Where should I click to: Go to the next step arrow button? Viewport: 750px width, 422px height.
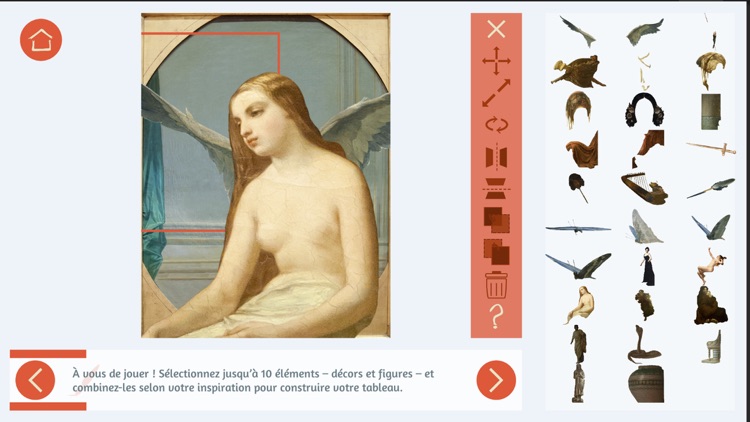pos(496,380)
